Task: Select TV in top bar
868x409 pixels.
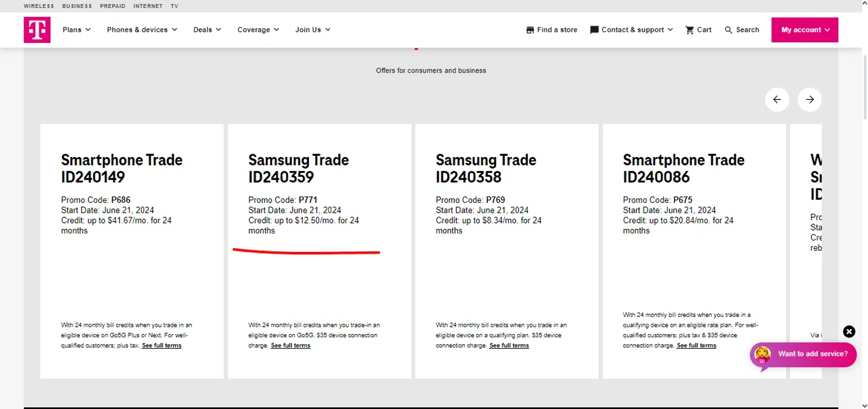Action: pos(174,6)
